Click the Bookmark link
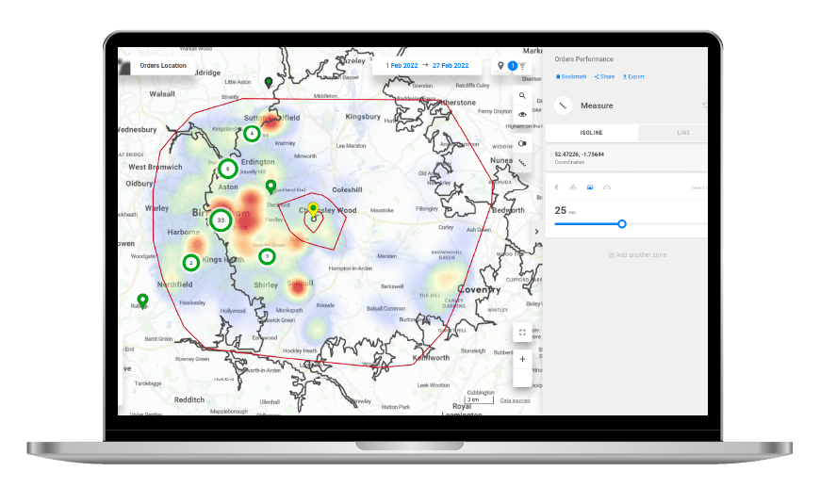 [x=571, y=76]
